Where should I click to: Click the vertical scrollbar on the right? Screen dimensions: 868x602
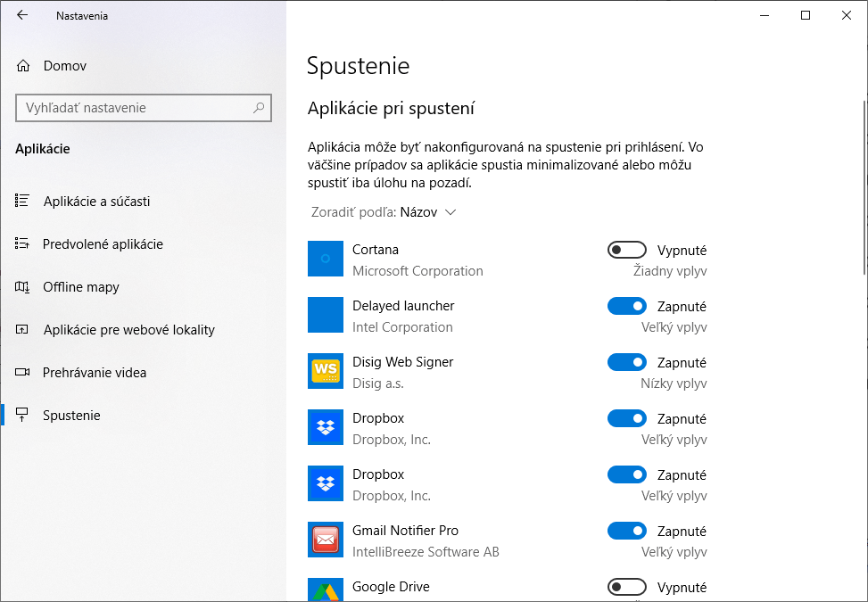864,188
